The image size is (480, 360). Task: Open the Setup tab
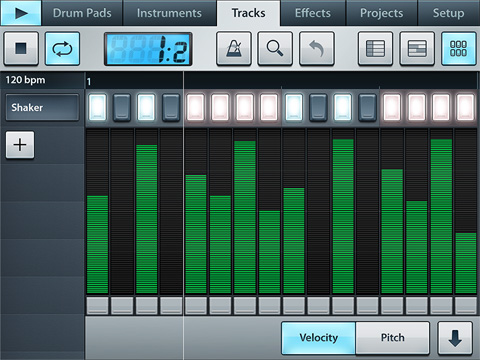[x=448, y=13]
